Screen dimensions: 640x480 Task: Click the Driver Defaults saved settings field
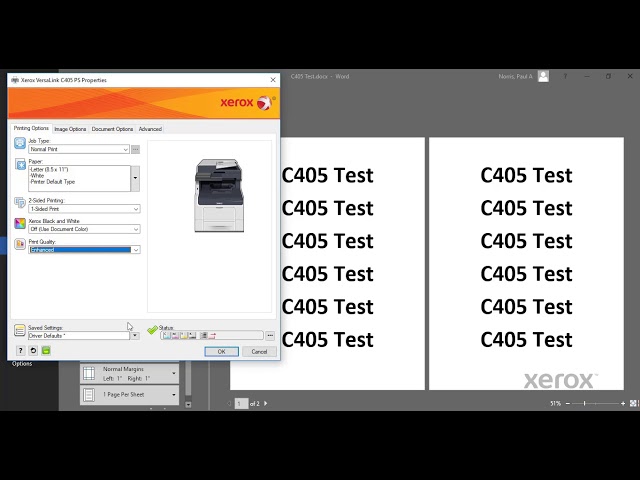(79, 336)
